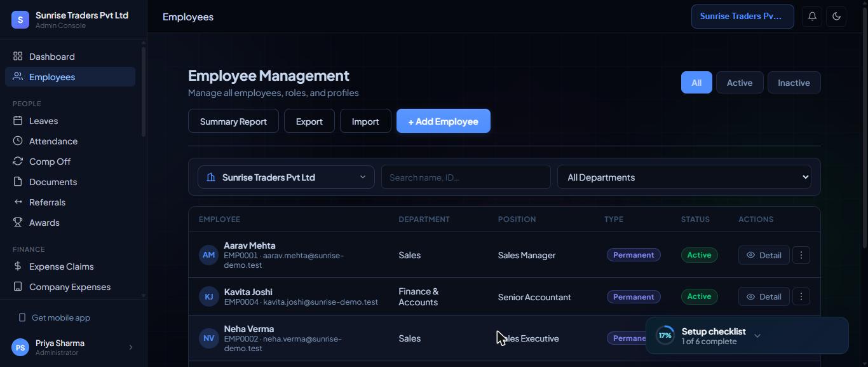The height and width of the screenshot is (367, 868).
Task: Click the Import button
Action: pos(365,121)
